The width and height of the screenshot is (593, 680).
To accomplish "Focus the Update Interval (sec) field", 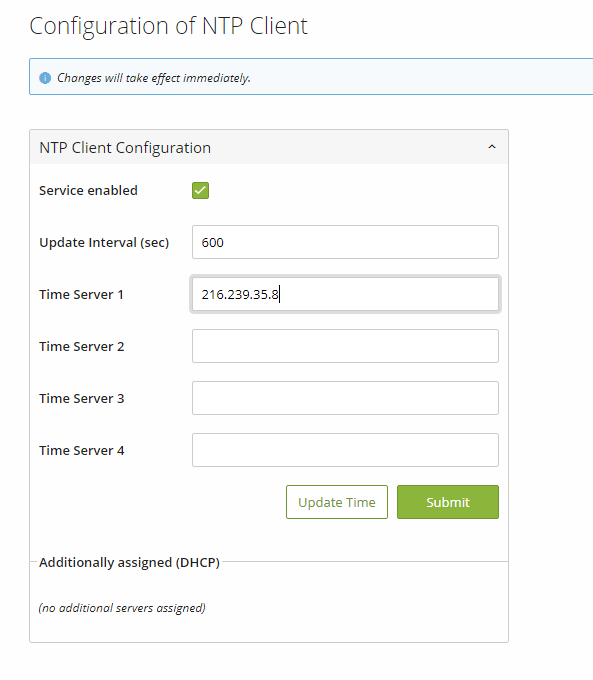I will click(x=345, y=242).
